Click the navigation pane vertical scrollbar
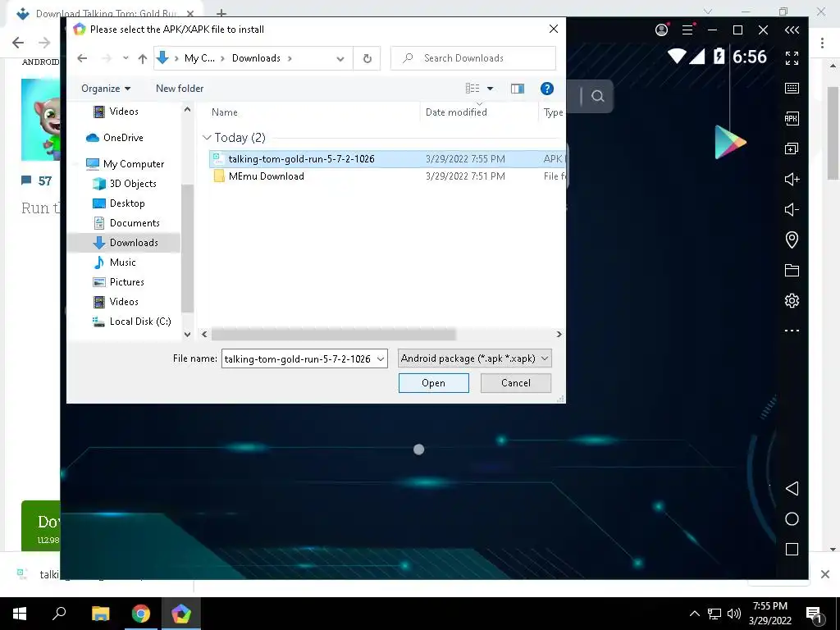The width and height of the screenshot is (840, 630). point(187,248)
